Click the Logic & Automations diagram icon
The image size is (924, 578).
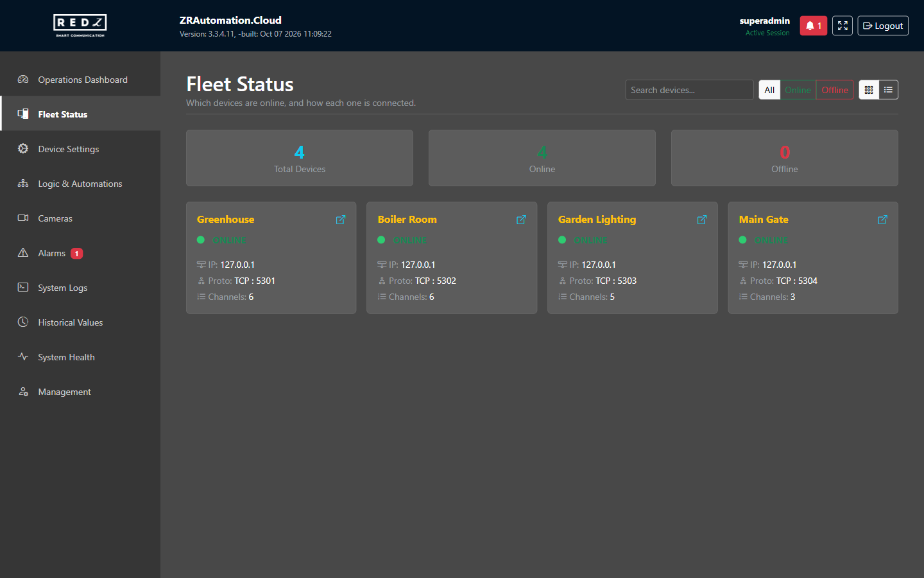(23, 184)
